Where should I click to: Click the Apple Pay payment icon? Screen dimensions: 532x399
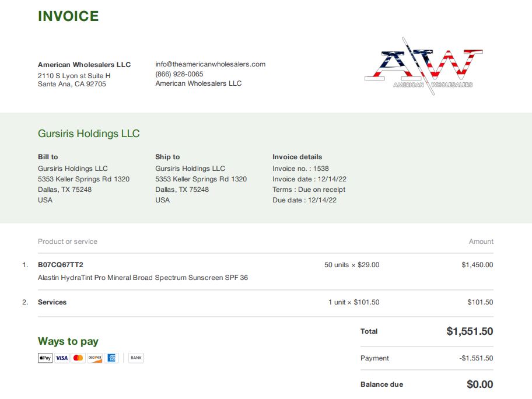(x=45, y=358)
